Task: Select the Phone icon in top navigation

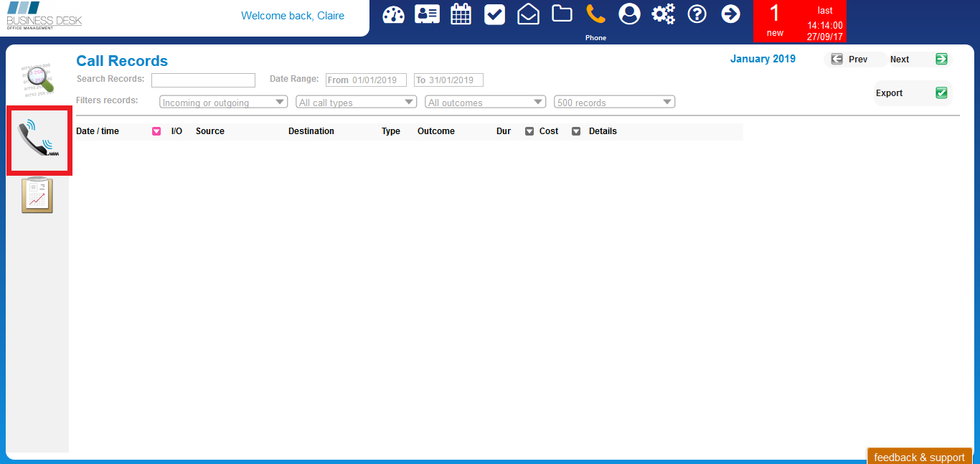Action: click(x=595, y=14)
